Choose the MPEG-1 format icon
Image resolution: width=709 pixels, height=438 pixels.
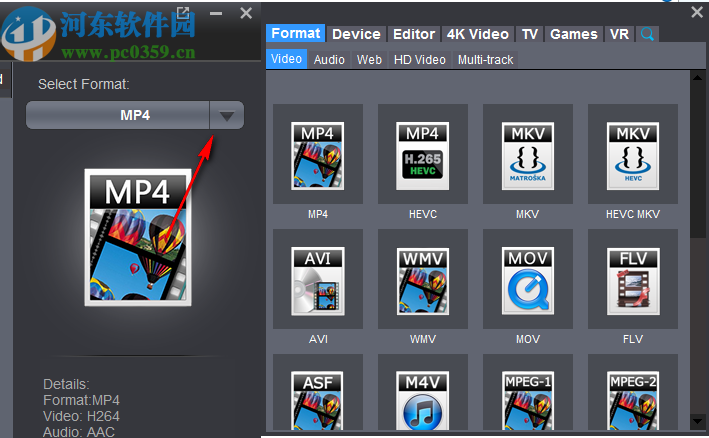[528, 400]
